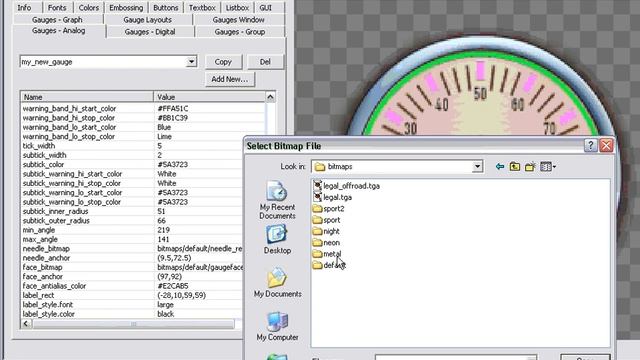Image resolution: width=640 pixels, height=360 pixels.
Task: Open the Look in bitmaps dropdown
Action: (x=477, y=167)
